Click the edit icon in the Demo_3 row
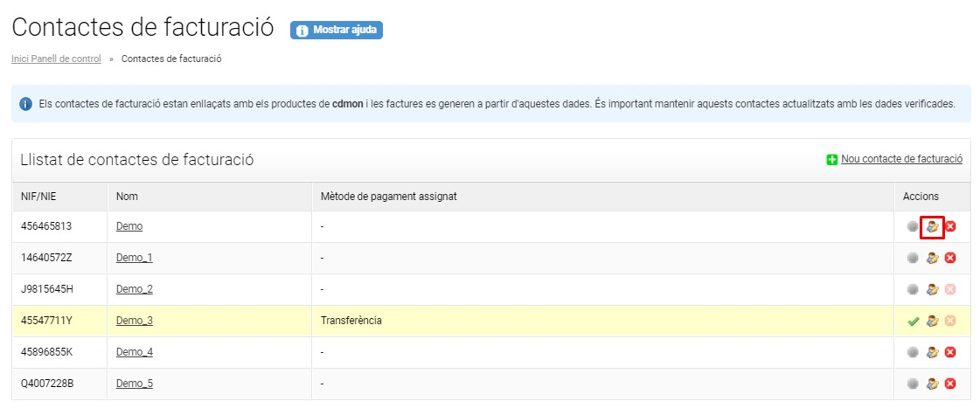 click(x=932, y=321)
